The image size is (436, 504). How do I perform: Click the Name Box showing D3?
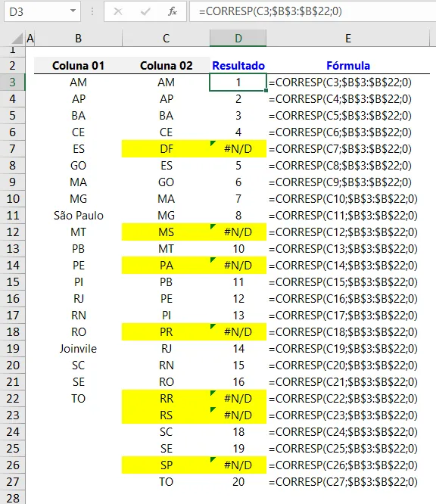[x=41, y=12]
